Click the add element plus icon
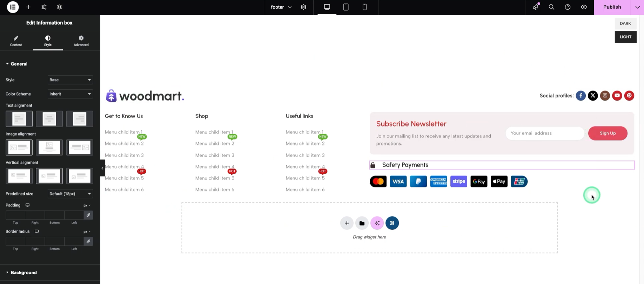The height and width of the screenshot is (284, 644). click(28, 7)
